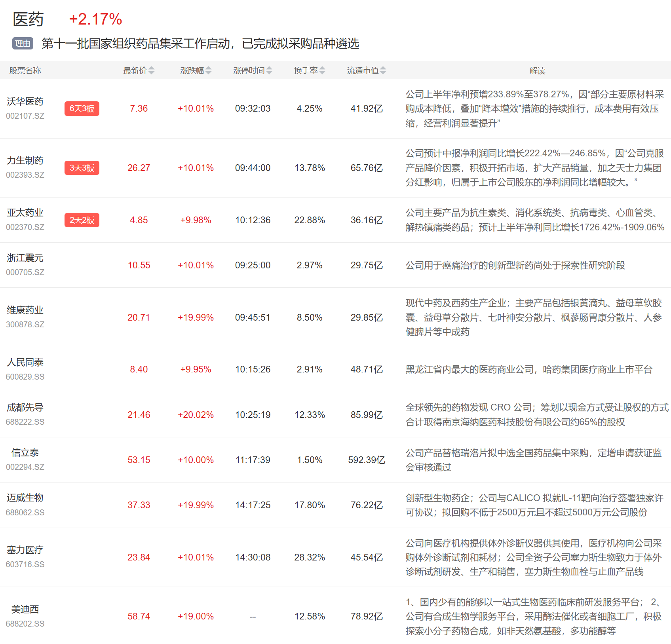Image resolution: width=671 pixels, height=644 pixels.
Task: Click the 股票名称 column header
Action: (25, 70)
